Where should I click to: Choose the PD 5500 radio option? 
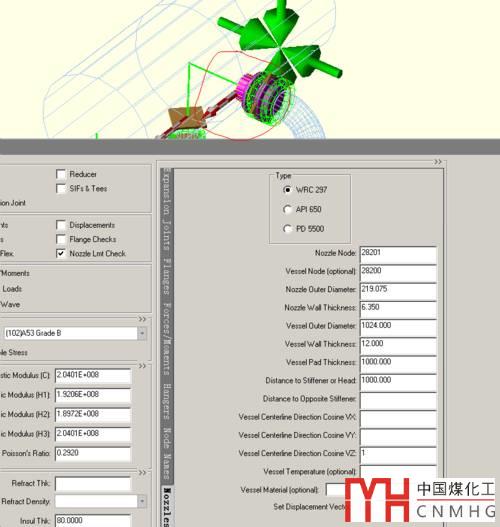tap(287, 229)
